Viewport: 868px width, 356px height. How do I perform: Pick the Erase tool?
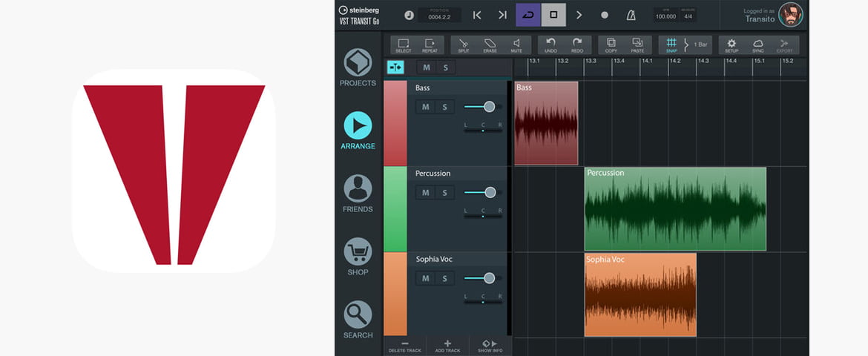[490, 45]
